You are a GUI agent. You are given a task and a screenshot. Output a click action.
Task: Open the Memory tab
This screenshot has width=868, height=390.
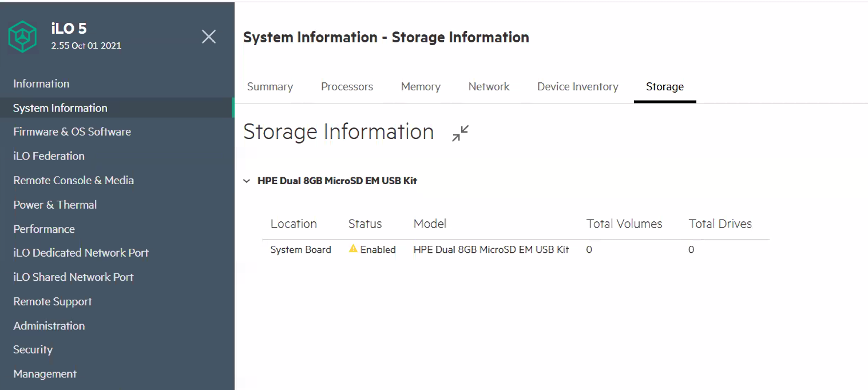(421, 87)
